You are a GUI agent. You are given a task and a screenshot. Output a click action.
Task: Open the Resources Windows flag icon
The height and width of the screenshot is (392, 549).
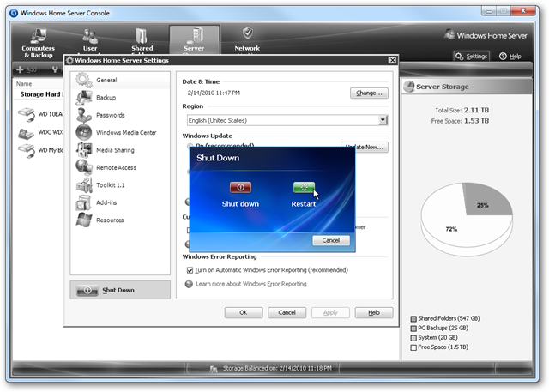point(84,220)
